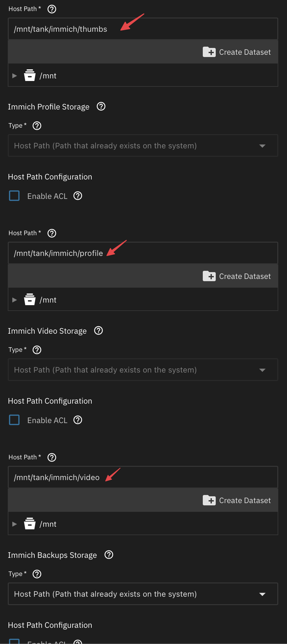The width and height of the screenshot is (287, 644).
Task: Create Dataset under the video path
Action: (237, 500)
